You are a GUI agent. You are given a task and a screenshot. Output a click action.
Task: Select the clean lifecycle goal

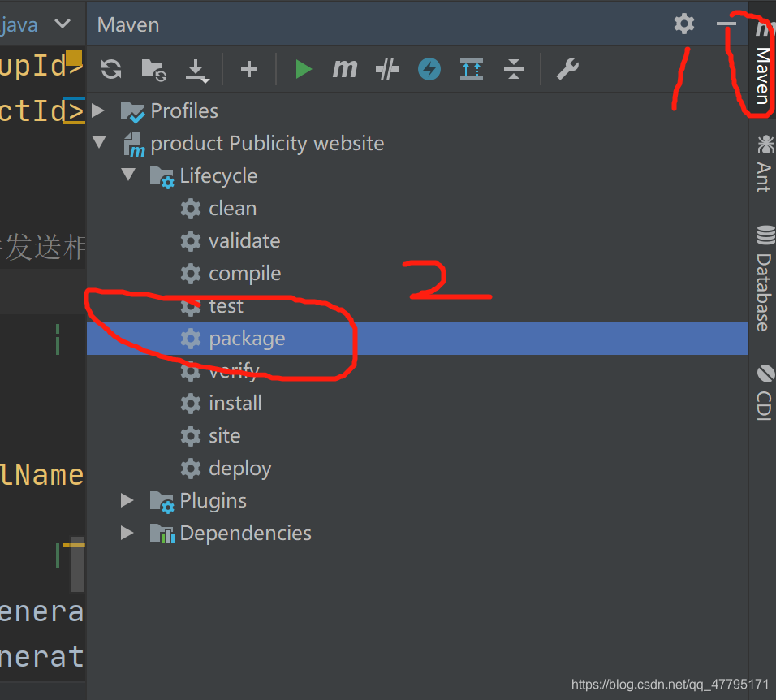[233, 209]
